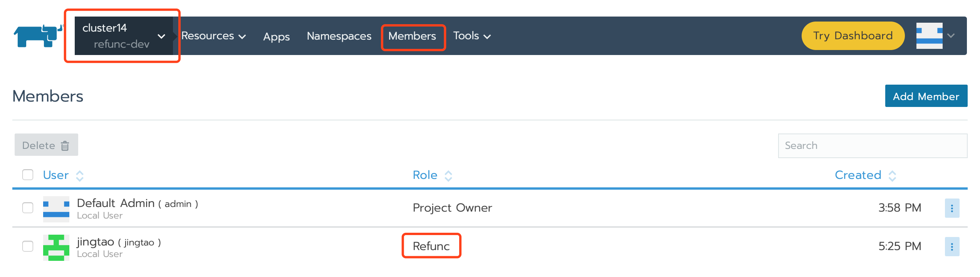
Task: Click jingtao's green avatar icon
Action: pos(56,247)
